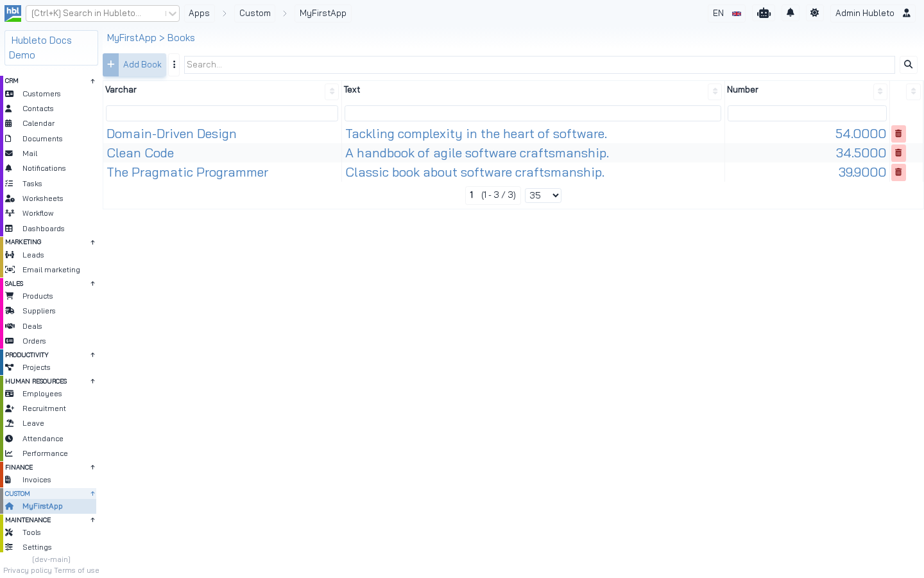Sort by the Text column

tap(715, 91)
